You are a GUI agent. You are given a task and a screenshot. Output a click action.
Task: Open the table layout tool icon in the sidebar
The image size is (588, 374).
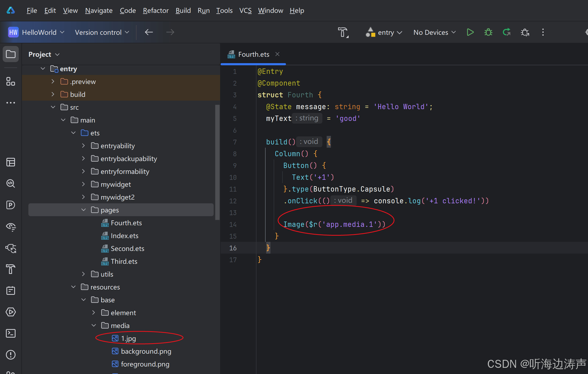point(11,162)
